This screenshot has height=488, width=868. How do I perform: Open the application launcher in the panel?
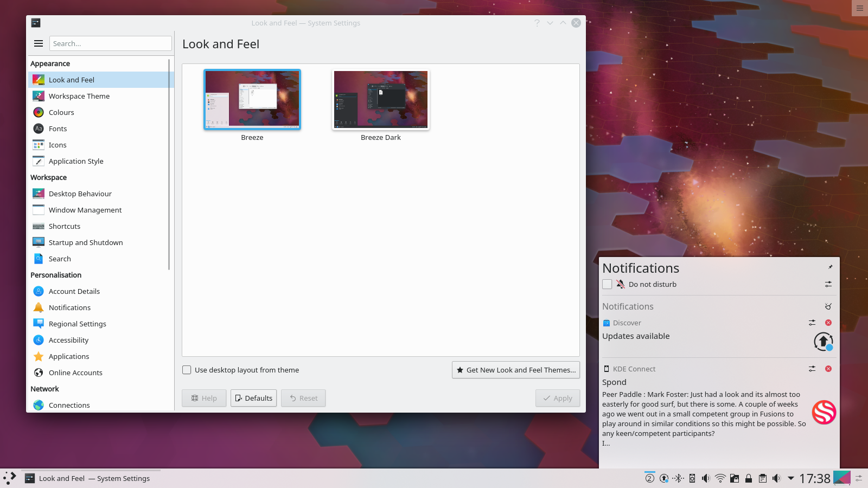[x=10, y=478]
